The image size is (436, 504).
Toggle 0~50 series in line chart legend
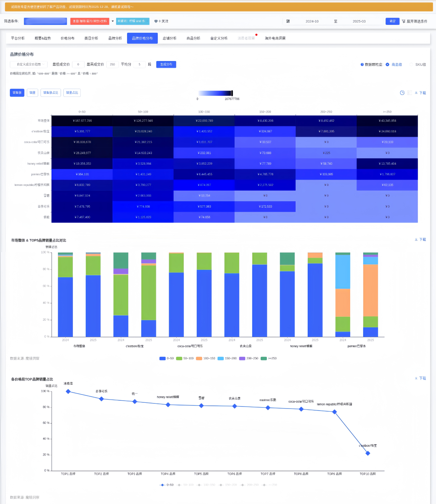click(167, 485)
